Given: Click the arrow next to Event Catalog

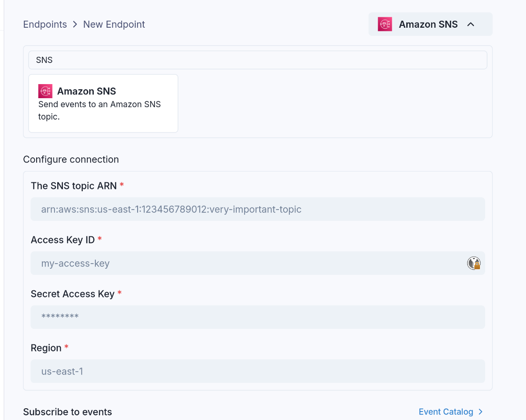Looking at the screenshot, I should point(480,412).
